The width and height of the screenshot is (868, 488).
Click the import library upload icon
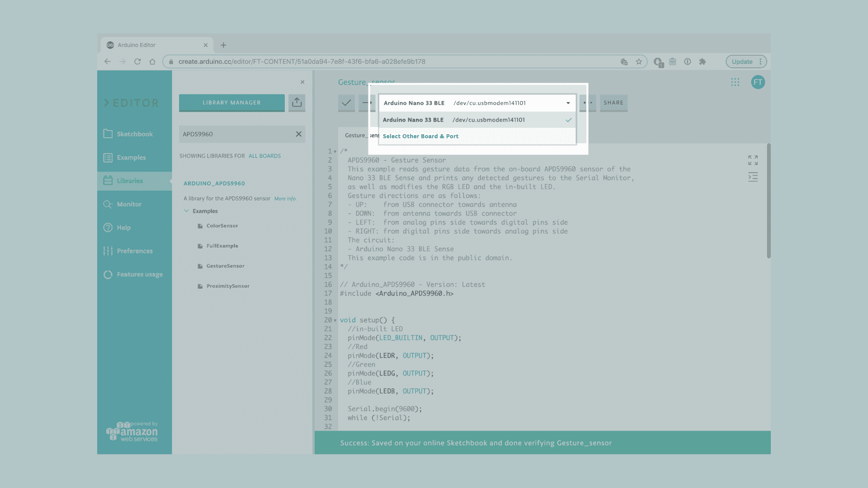point(297,103)
